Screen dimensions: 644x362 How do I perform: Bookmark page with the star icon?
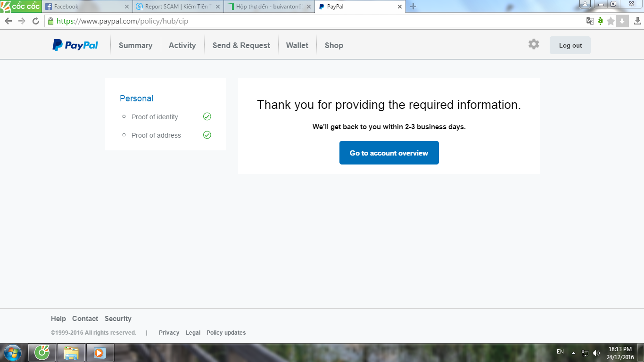coord(611,21)
